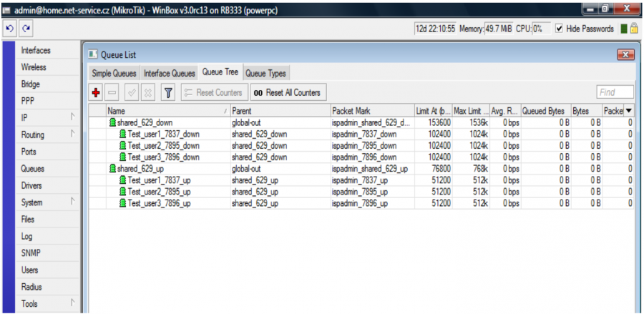Screen dimensions: 644x314
Task: Open Log in the sidebar
Action: pos(26,237)
